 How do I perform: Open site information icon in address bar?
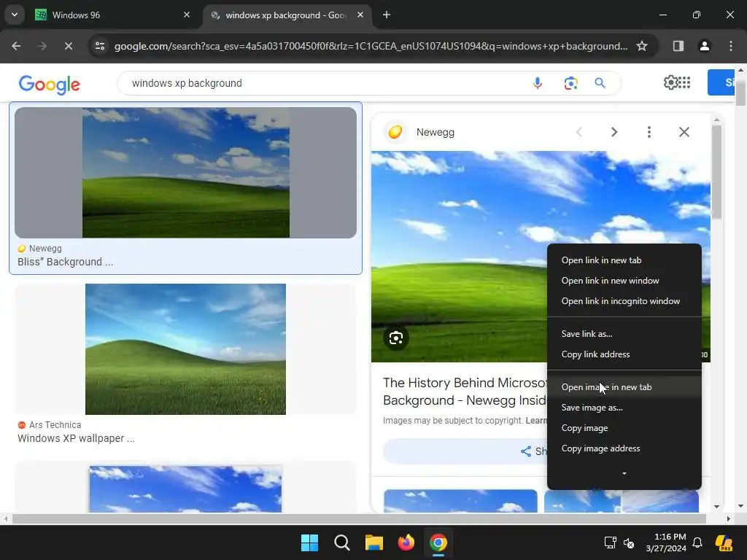coord(99,46)
